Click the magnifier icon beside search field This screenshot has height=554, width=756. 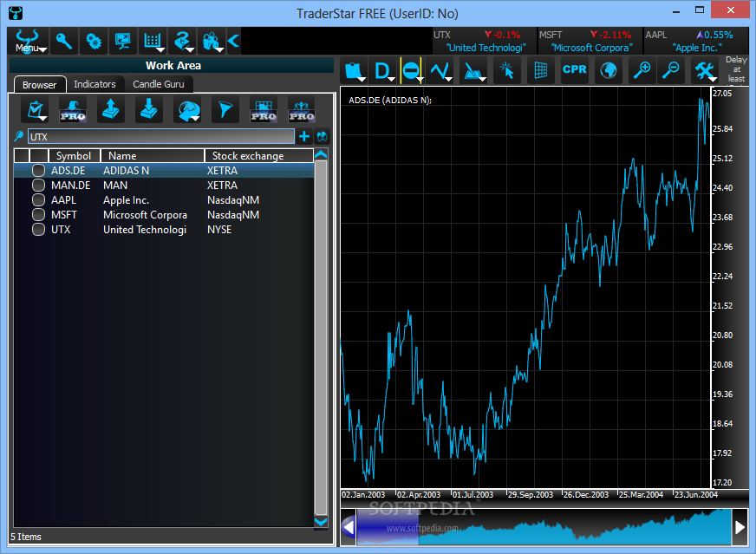click(x=19, y=136)
